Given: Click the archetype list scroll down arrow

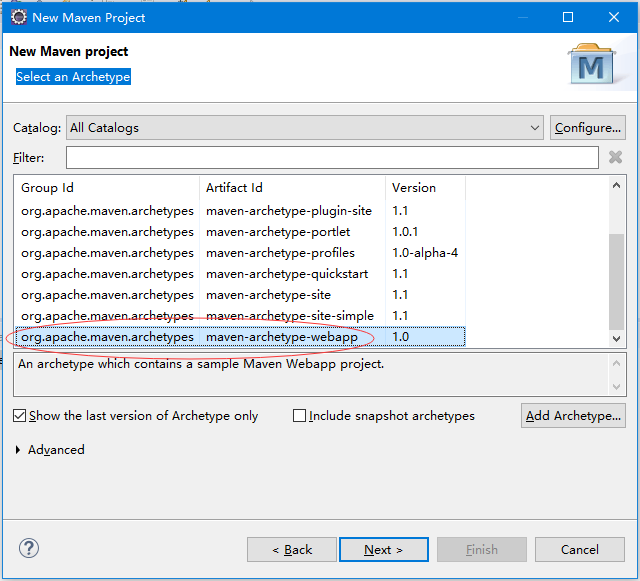Looking at the screenshot, I should [x=616, y=338].
